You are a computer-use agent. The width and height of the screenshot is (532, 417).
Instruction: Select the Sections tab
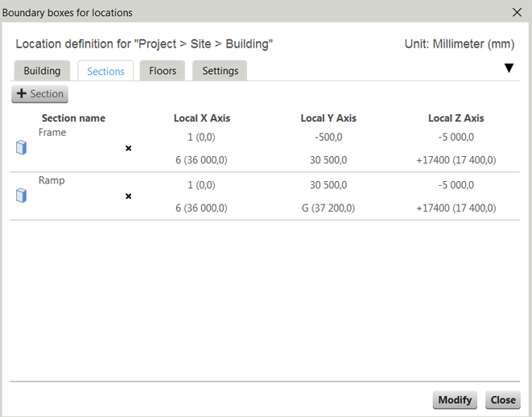coord(105,71)
